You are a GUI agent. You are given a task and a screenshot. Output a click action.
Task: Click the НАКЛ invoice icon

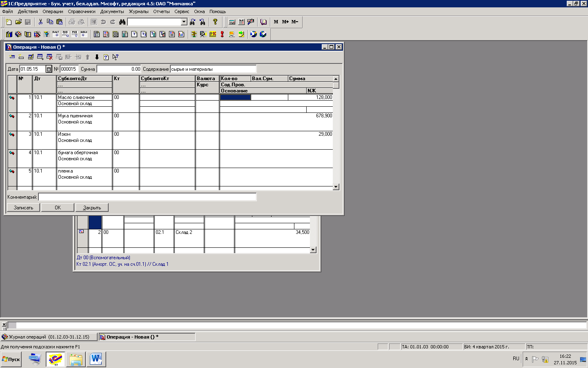tap(84, 34)
